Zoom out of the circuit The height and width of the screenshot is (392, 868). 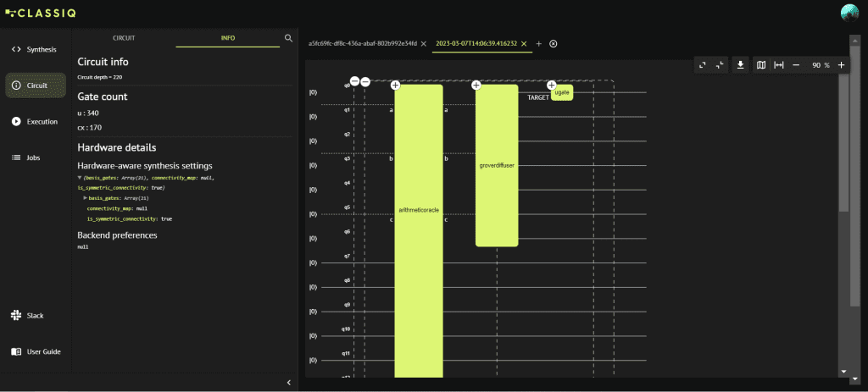click(796, 65)
